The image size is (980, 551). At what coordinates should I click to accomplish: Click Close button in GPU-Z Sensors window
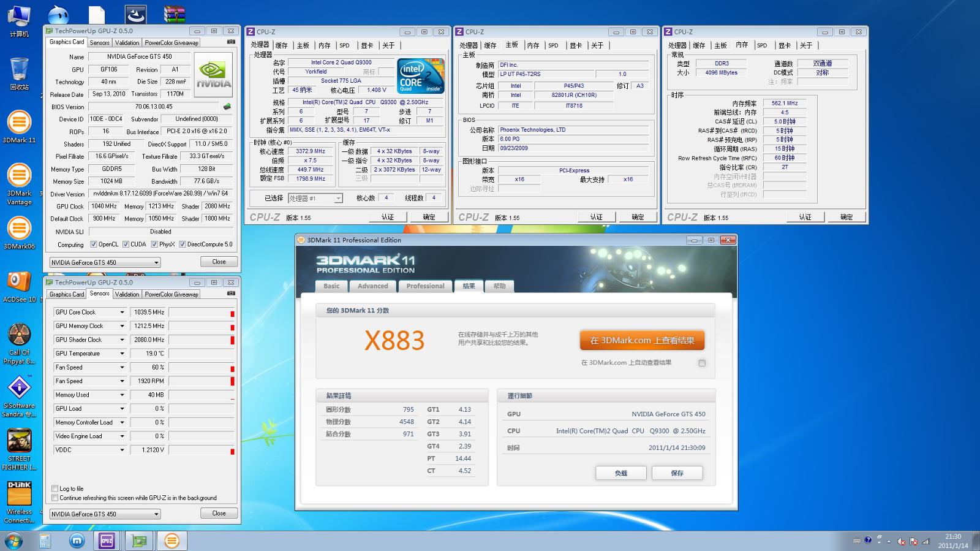[x=219, y=514]
